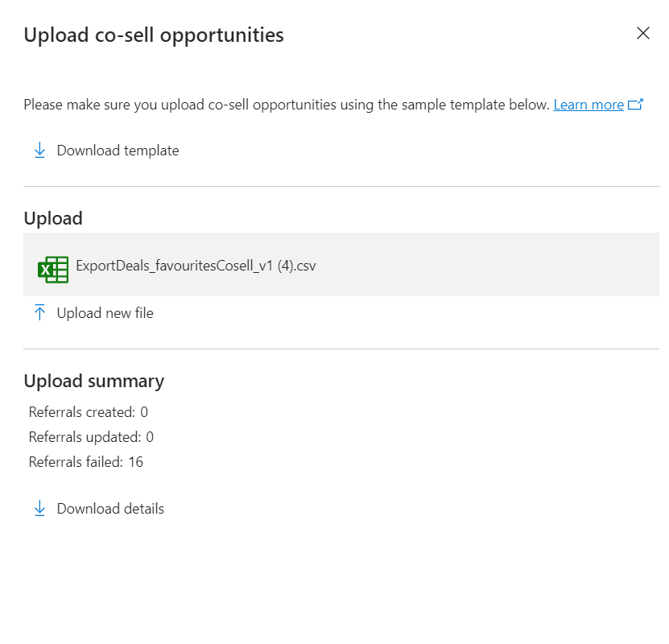This screenshot has width=669, height=644.
Task: Click the green Excel file icon
Action: (53, 269)
